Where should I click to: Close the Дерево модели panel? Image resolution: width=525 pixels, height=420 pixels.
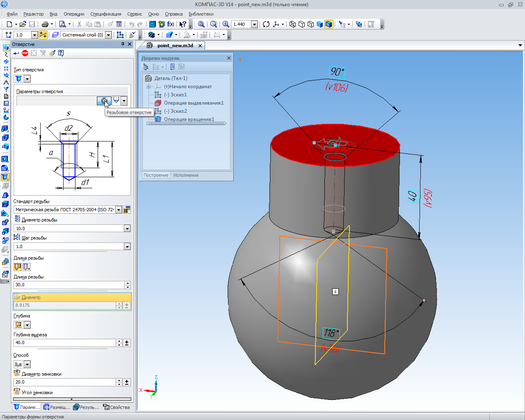[229, 58]
